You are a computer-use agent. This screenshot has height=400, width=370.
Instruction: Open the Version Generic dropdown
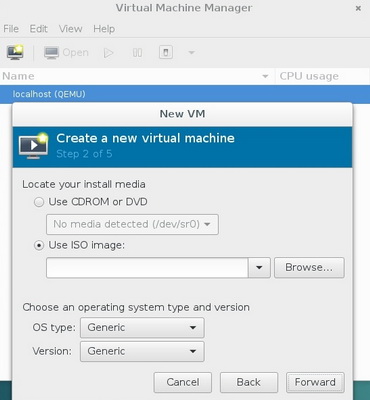[x=142, y=351]
